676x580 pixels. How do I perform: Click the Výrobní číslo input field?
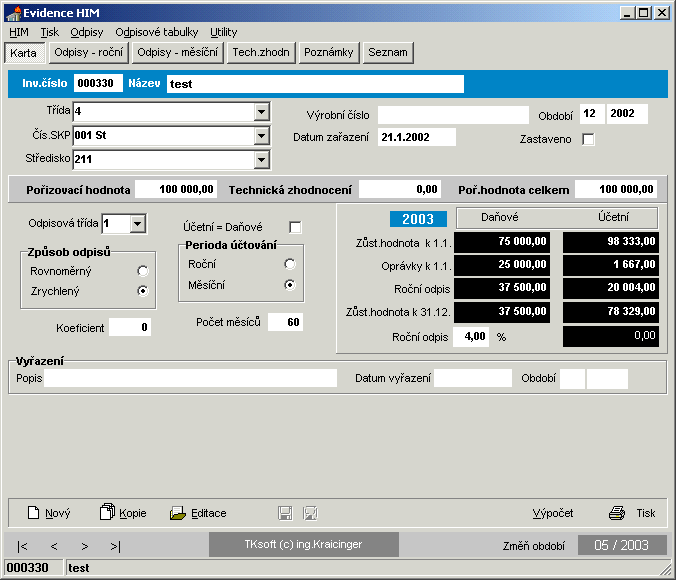click(x=454, y=115)
